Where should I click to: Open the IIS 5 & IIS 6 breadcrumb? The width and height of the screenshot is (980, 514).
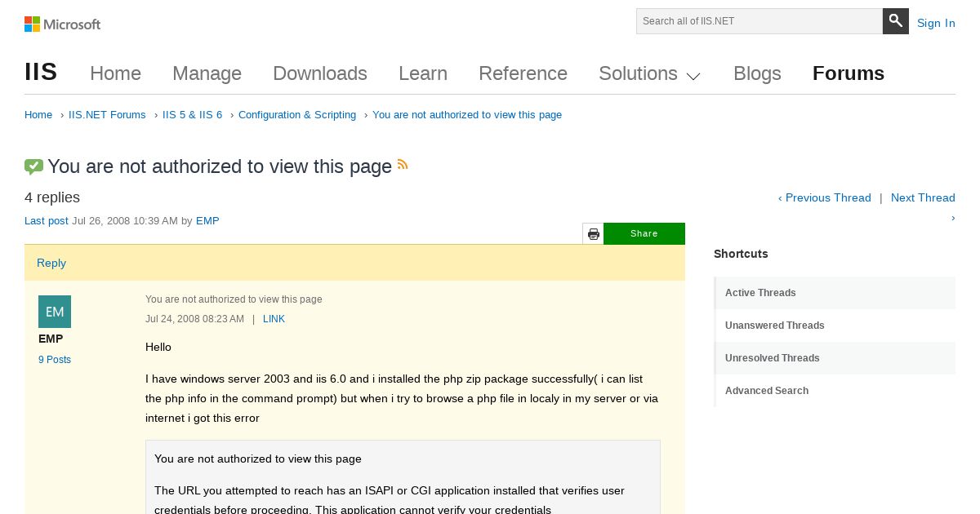pyautogui.click(x=192, y=115)
